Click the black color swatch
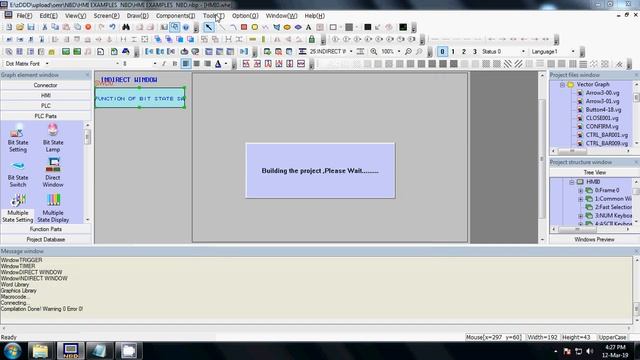This screenshot has width=640, height=360. pyautogui.click(x=367, y=27)
